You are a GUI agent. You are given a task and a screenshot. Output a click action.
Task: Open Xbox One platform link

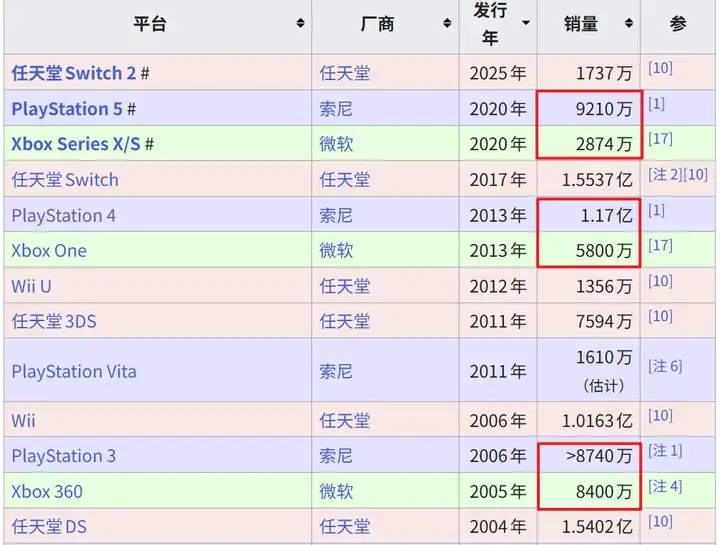coord(49,251)
